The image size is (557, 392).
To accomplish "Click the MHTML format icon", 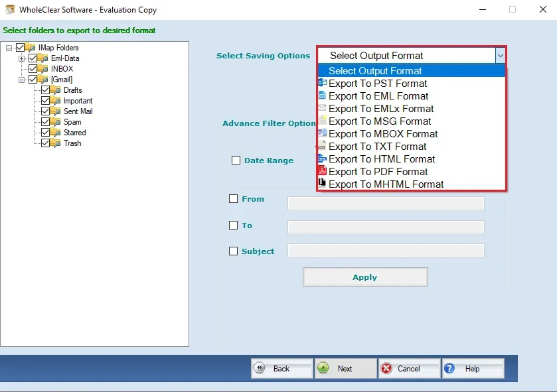I will tap(321, 184).
